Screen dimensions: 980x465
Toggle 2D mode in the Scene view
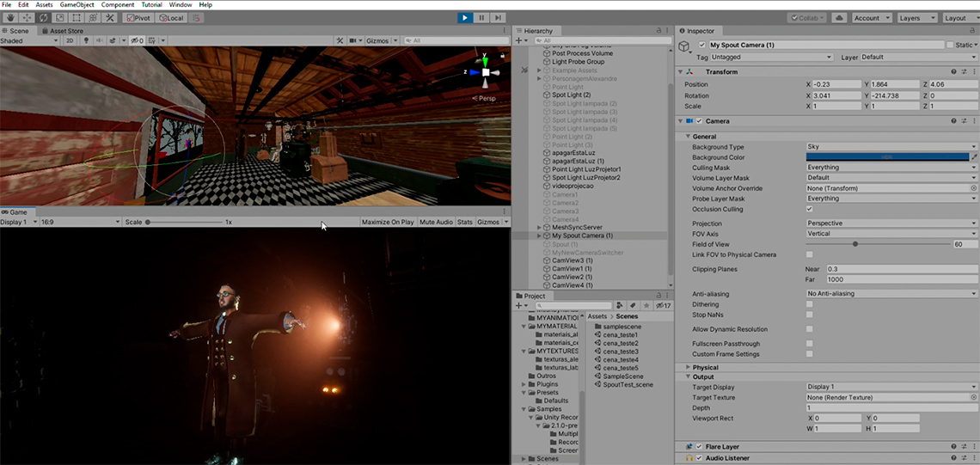70,40
